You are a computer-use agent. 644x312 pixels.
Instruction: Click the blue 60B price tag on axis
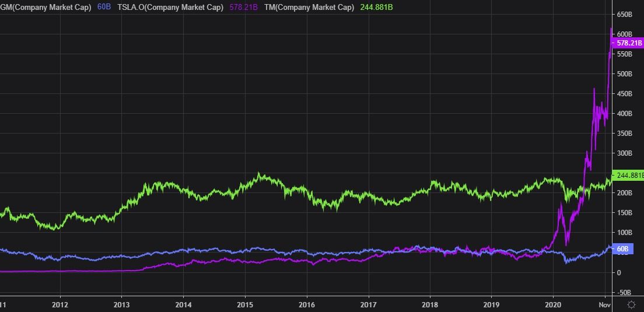pos(622,249)
